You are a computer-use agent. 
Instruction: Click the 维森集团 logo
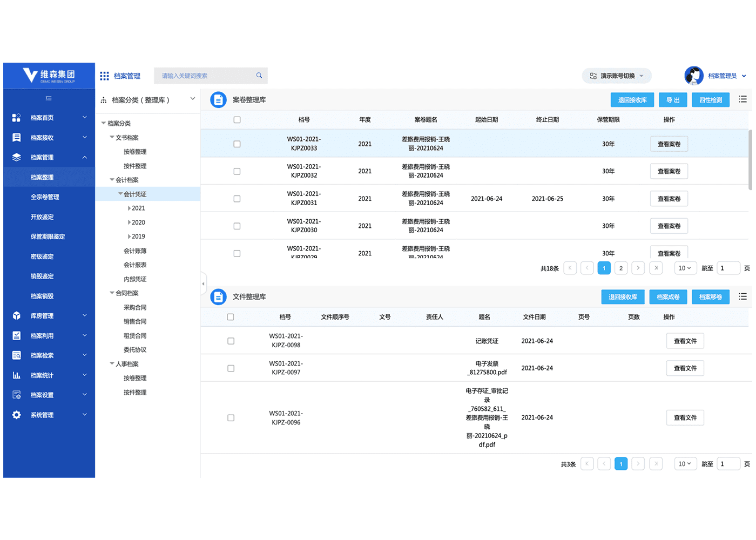[x=49, y=75]
